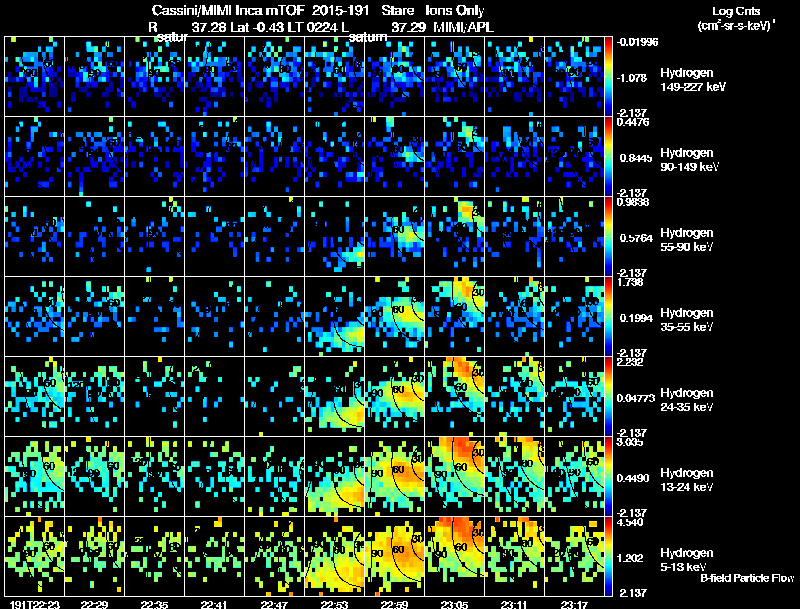Click the "Hydrogen 90-149 keV" row label

tap(689, 160)
